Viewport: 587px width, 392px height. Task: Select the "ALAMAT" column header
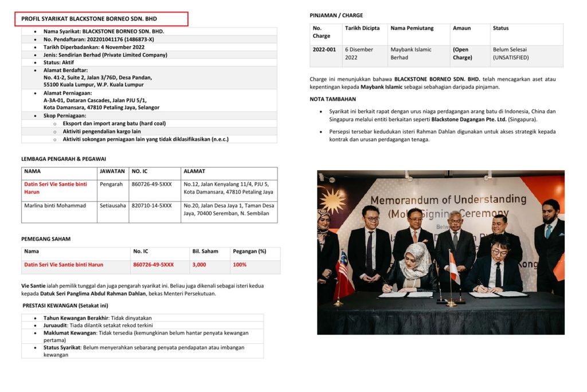194,171
